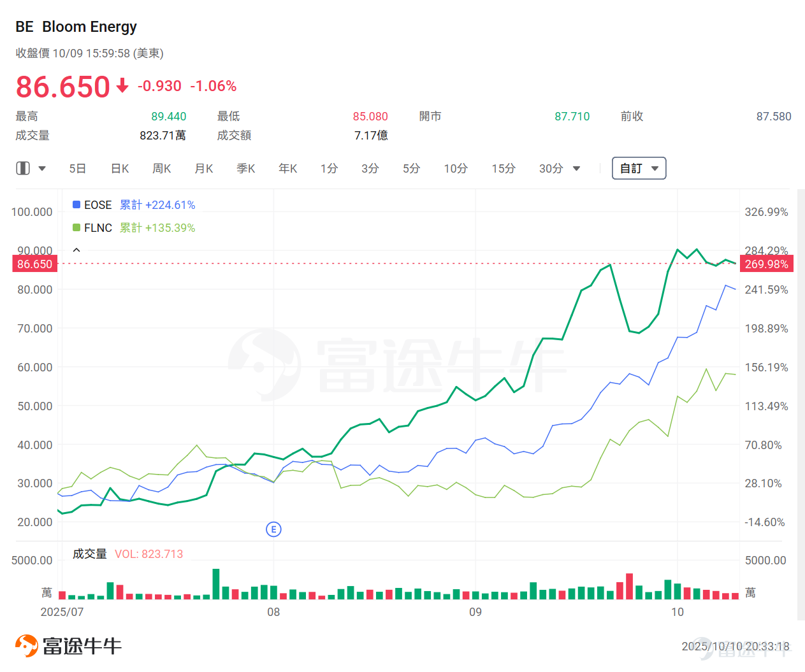Viewport: 805px width, 672px height.
Task: Click the 86.650 current price axis tag
Action: point(35,264)
